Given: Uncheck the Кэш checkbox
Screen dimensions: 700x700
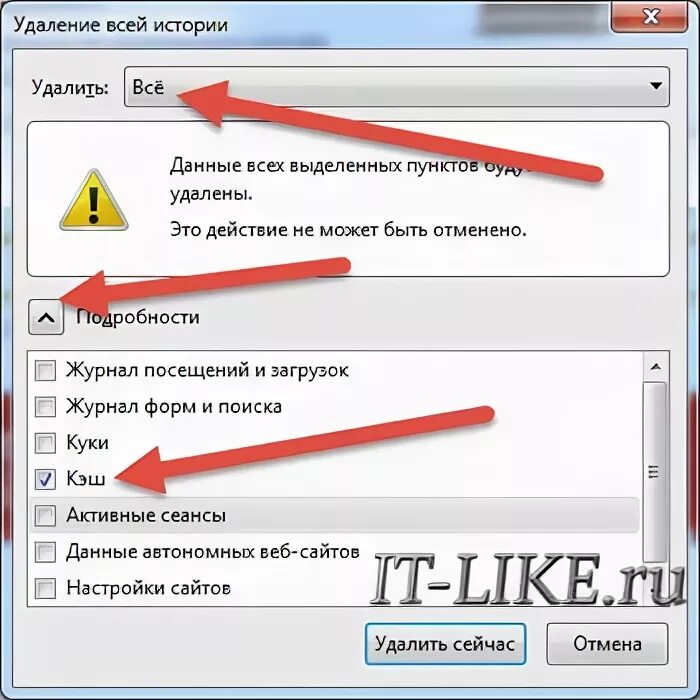Looking at the screenshot, I should pos(46,479).
